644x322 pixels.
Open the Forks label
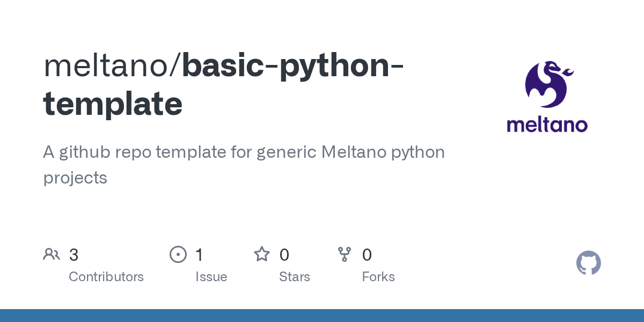378,277
